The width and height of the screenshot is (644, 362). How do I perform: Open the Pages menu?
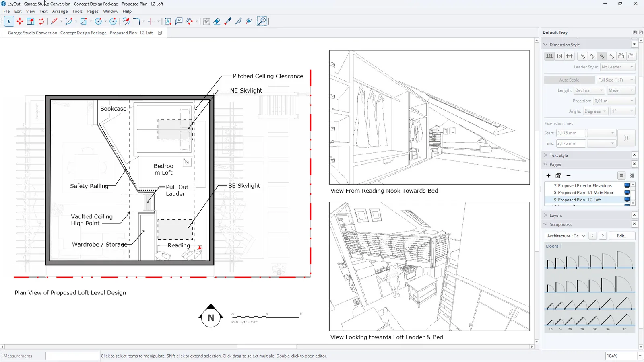pos(93,11)
